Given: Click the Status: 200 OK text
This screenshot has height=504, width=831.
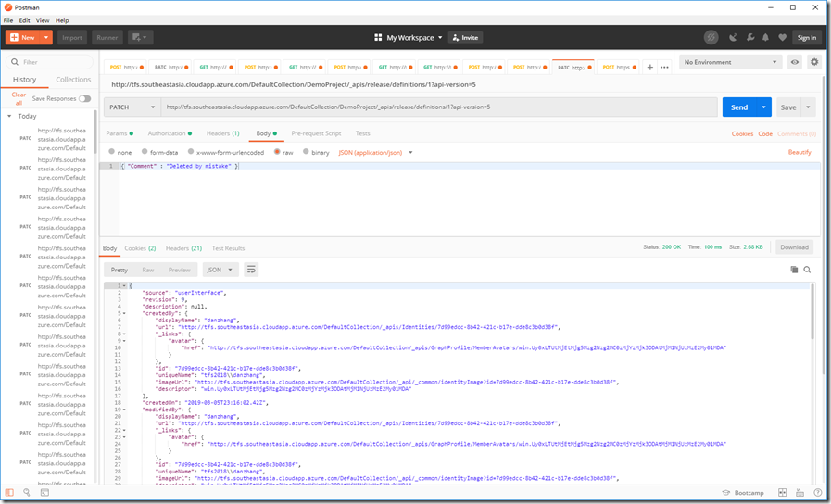Looking at the screenshot, I should coord(661,247).
